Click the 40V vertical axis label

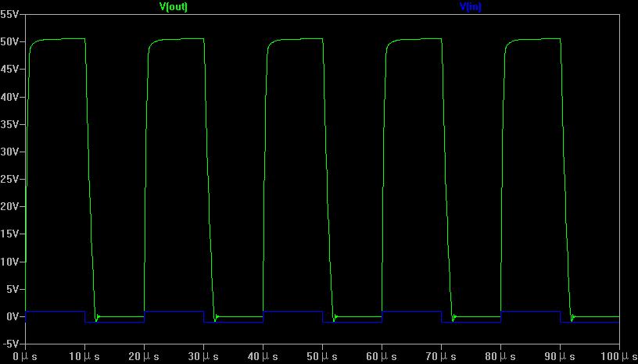point(9,97)
